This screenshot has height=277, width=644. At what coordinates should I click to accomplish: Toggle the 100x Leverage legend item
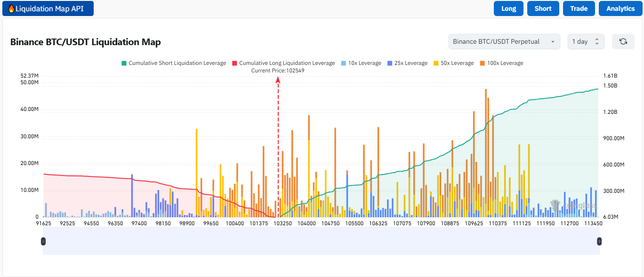(x=501, y=63)
